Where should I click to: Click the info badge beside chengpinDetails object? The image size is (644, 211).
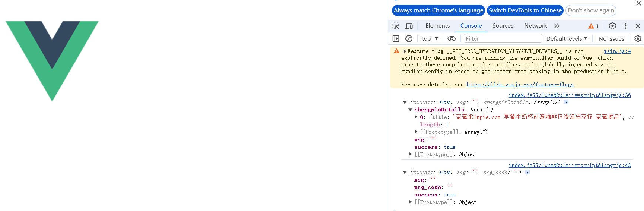point(566,102)
